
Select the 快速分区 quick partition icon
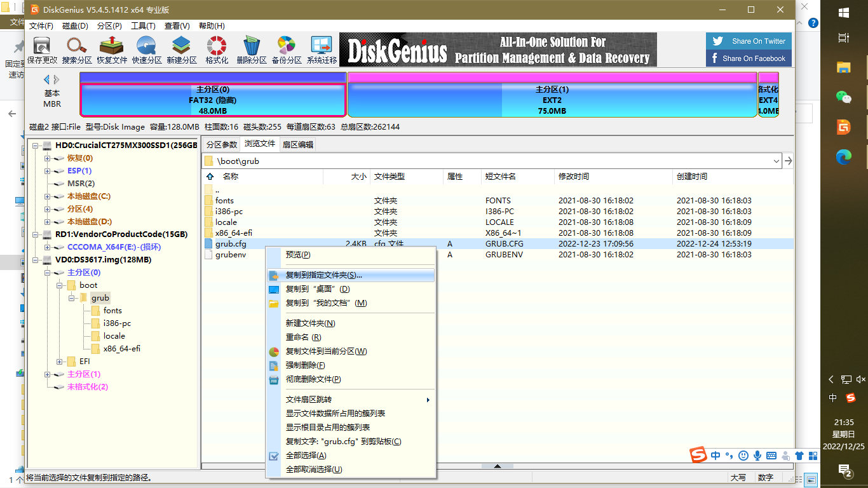[146, 50]
